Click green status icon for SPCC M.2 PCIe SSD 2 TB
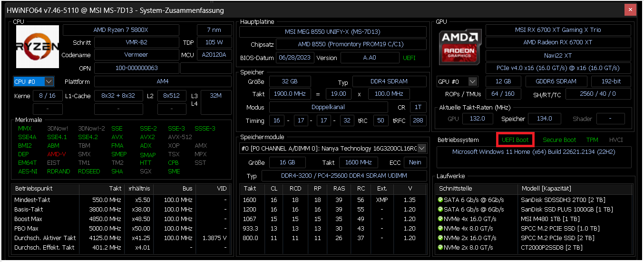 pos(440,238)
